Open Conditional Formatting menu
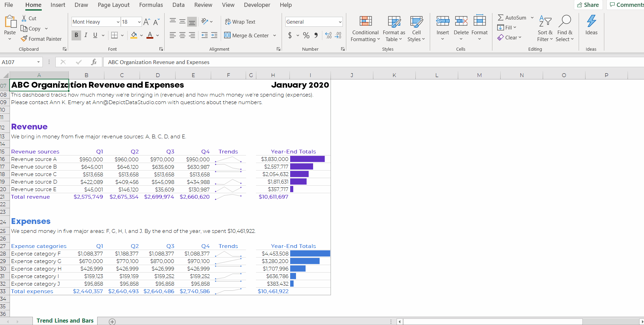 [365, 29]
